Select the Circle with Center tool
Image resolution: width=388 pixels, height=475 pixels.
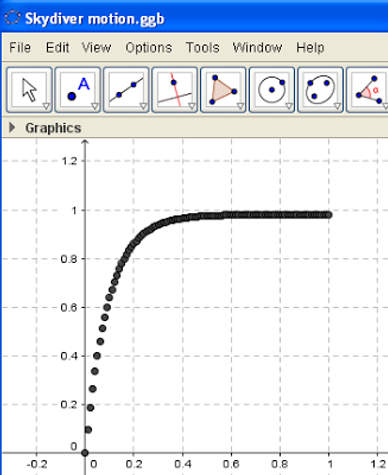[272, 89]
